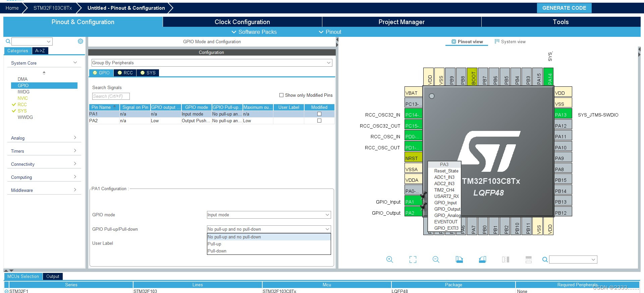The height and width of the screenshot is (293, 644).
Task: Click the PB0 pin on chip bottom
Action: coord(483,226)
